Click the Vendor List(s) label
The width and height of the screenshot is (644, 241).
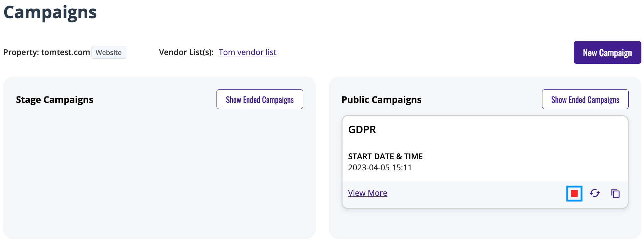pos(186,52)
